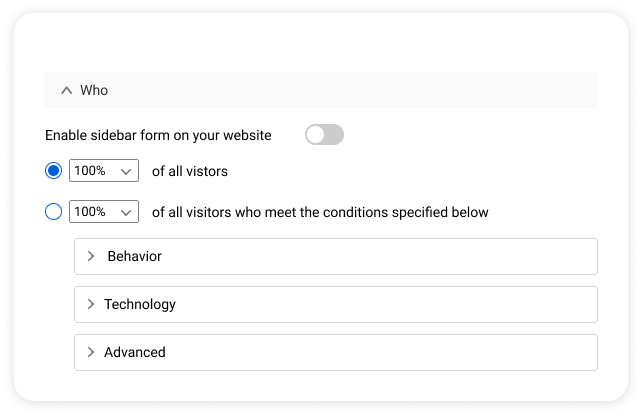Viewport: 642px width, 416px height.
Task: Open the Technology conditions label
Action: (140, 304)
